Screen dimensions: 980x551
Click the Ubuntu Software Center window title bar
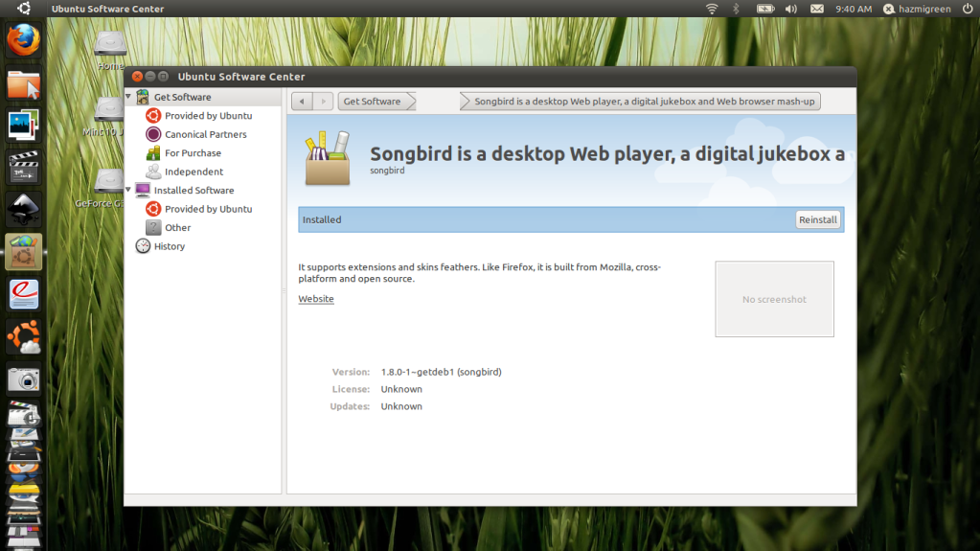click(490, 77)
